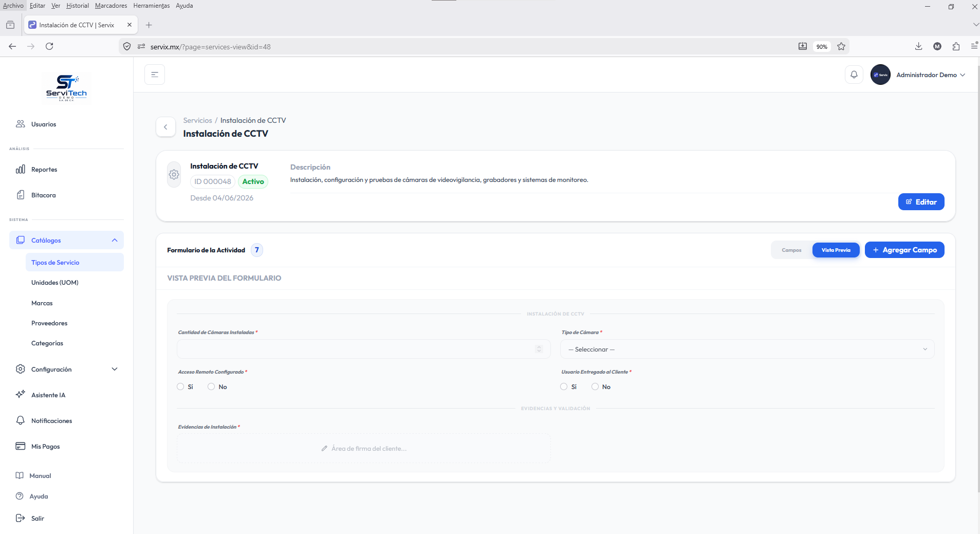Select Sí for Usuario Entregado al Cliente

(x=564, y=386)
